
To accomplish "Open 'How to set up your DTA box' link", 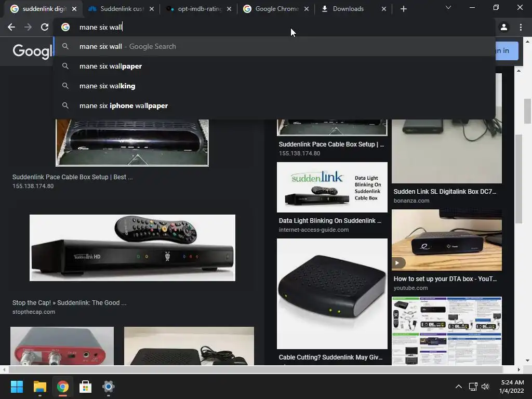I will (445, 279).
